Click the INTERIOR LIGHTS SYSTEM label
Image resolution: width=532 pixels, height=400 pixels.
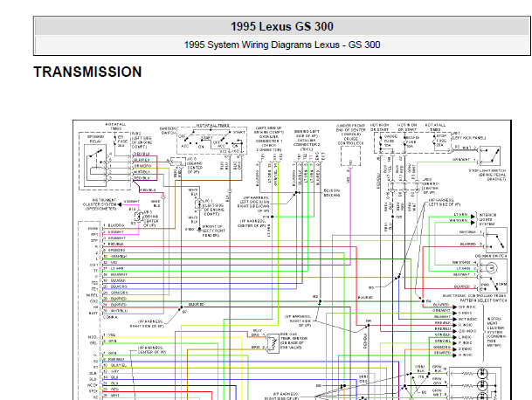click(488, 219)
